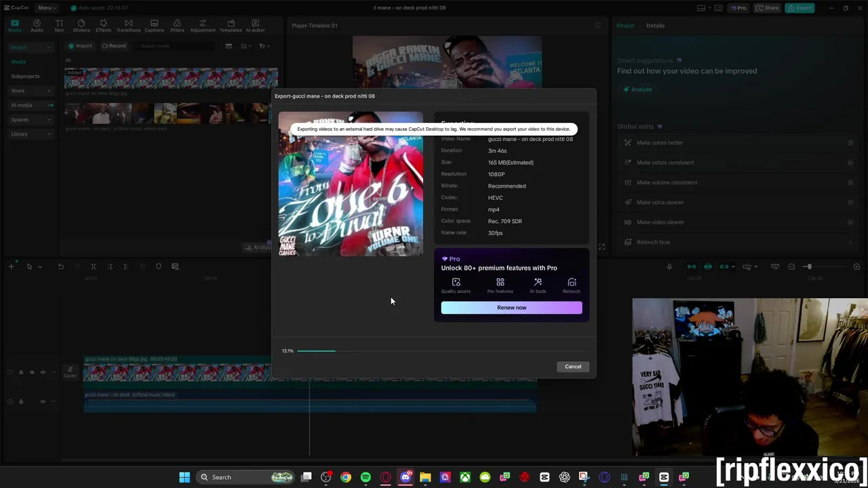Toggle Make volume consistent switch
The height and width of the screenshot is (488, 868).
pos(850,182)
